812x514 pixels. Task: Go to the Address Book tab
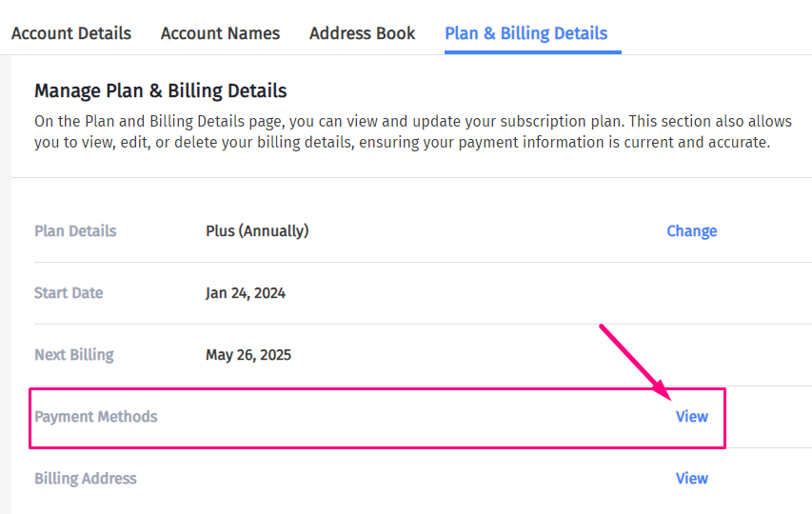tap(362, 33)
